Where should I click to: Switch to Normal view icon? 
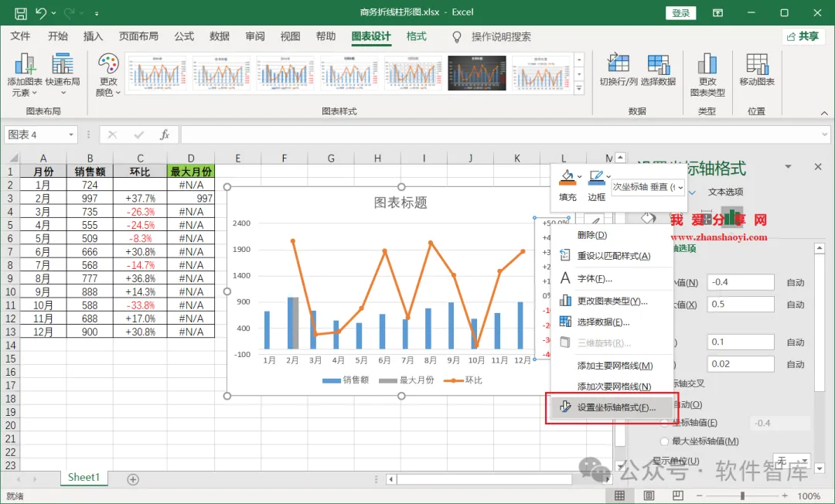(619, 496)
